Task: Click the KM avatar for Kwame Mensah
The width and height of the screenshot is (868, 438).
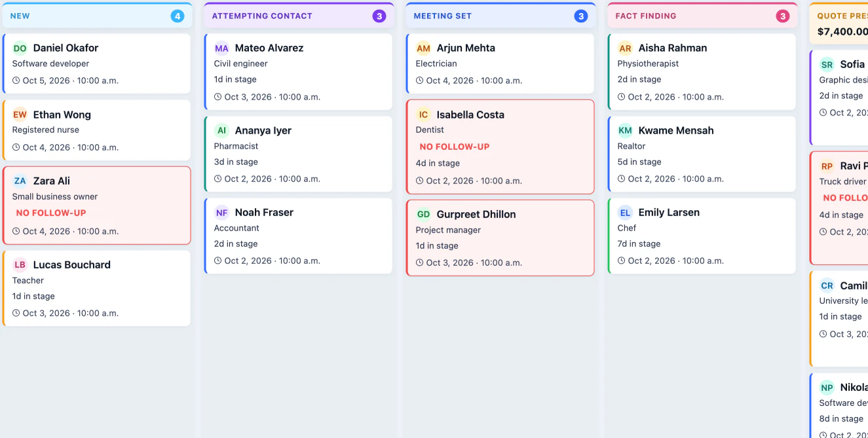Action: coord(626,130)
